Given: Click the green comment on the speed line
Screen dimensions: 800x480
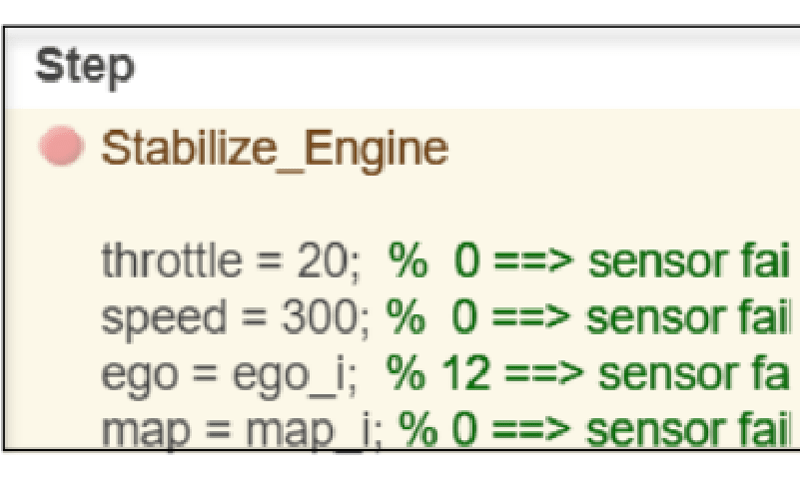Looking at the screenshot, I should tap(590, 318).
